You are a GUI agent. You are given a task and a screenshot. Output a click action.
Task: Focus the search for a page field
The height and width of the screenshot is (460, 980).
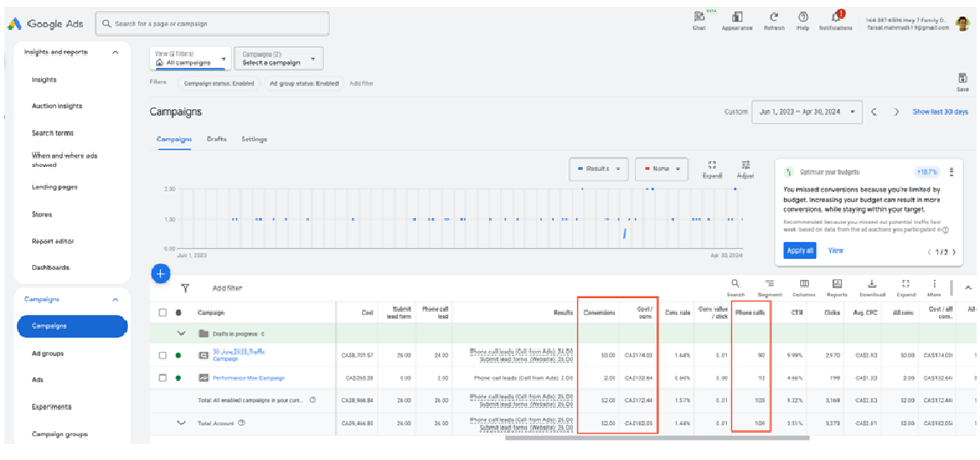click(212, 24)
